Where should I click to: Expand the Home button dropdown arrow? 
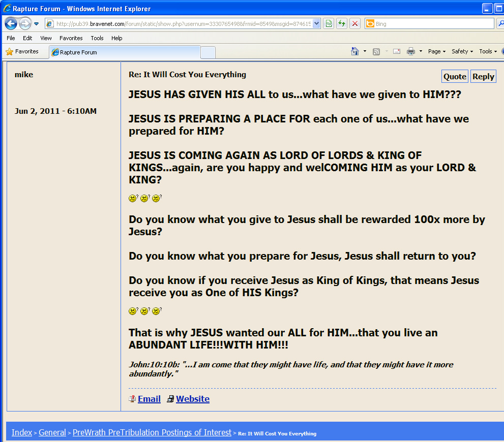click(365, 51)
